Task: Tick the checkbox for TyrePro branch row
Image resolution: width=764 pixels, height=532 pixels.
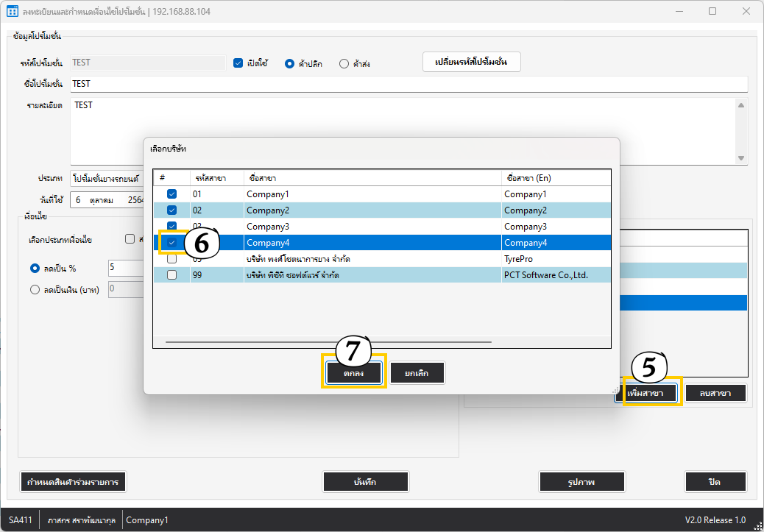Action: coord(171,259)
